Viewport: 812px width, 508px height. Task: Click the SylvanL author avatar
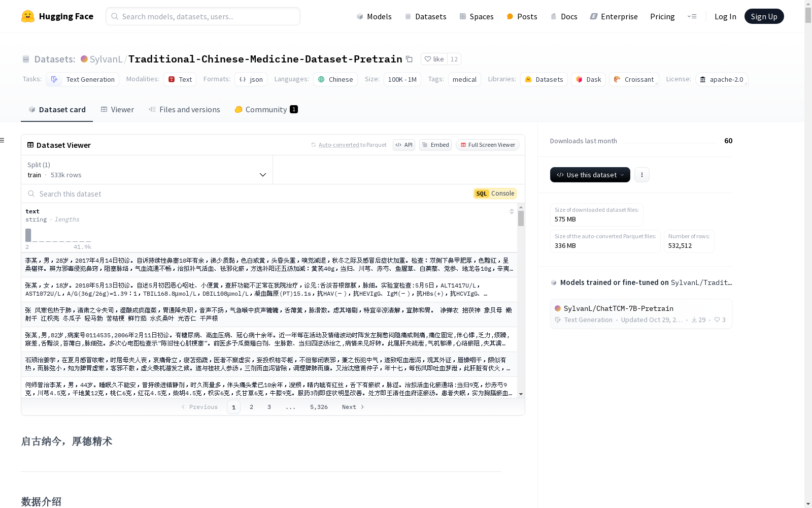click(84, 59)
